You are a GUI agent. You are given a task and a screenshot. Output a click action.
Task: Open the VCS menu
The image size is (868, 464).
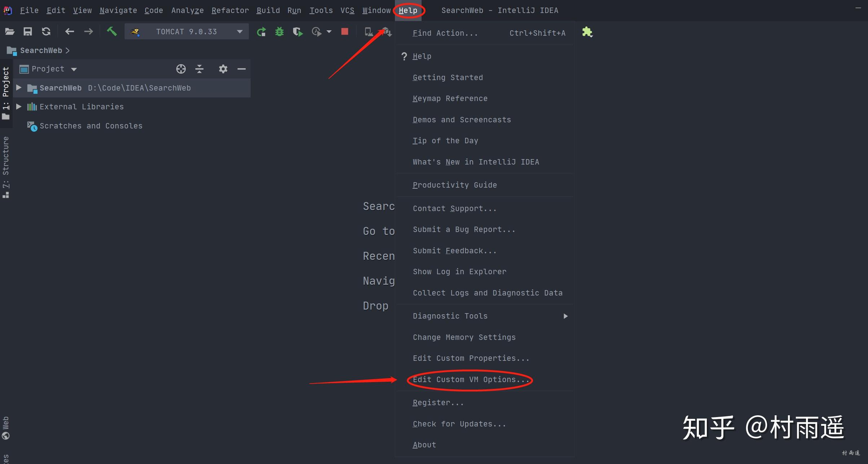click(347, 10)
